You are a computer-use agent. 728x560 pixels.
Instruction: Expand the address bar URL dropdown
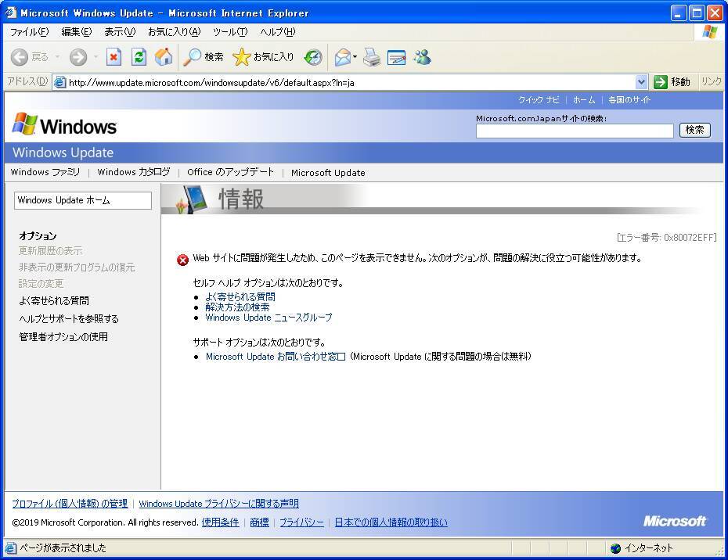(x=641, y=82)
